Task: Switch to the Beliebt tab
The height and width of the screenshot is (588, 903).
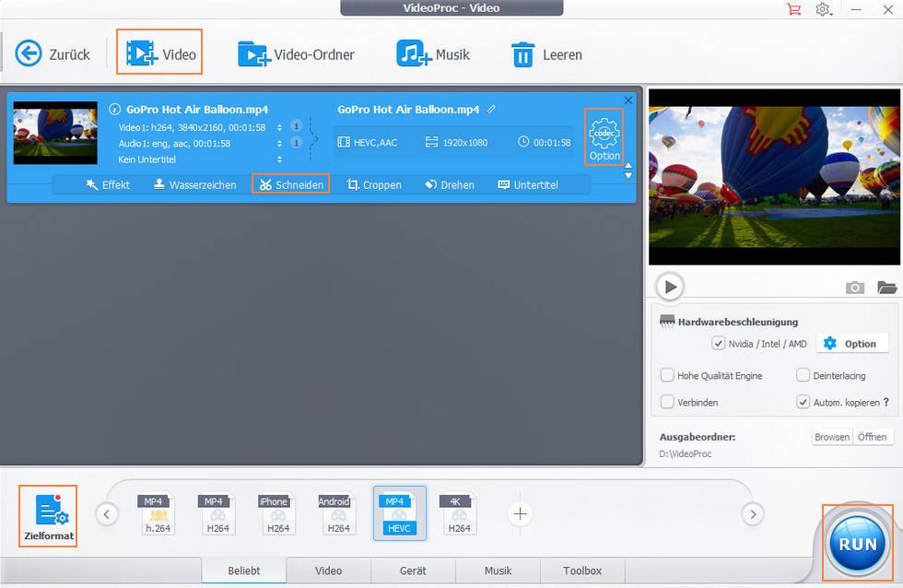Action: tap(243, 570)
